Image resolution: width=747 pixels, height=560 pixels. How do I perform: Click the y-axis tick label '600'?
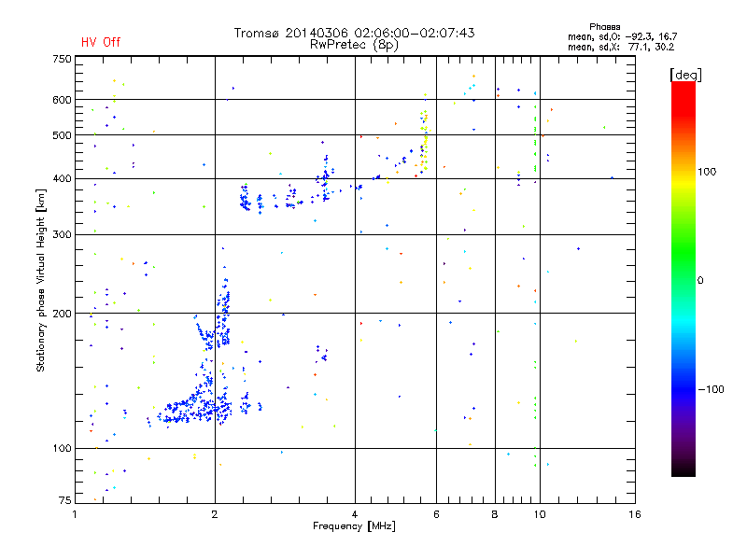(62, 100)
